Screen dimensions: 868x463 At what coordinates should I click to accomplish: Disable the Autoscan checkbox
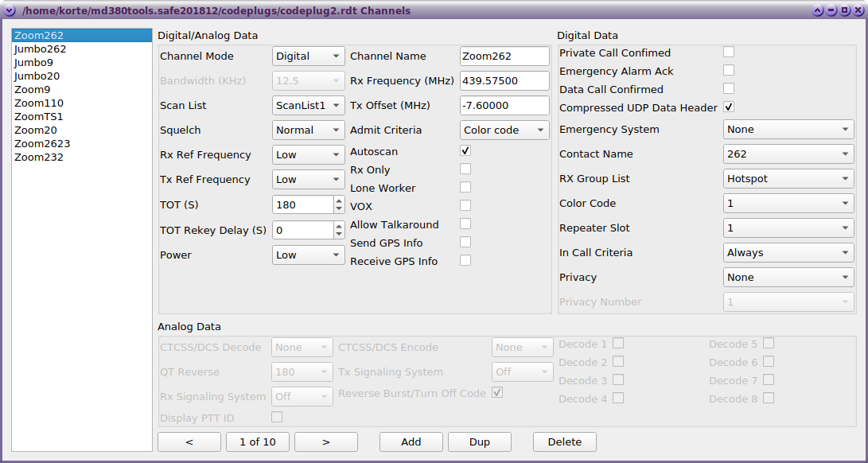[465, 150]
